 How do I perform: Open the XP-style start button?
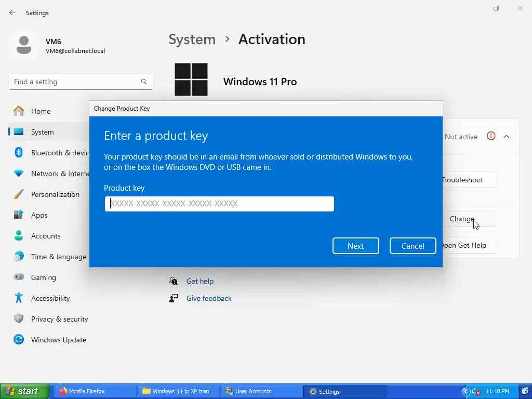[25, 392]
